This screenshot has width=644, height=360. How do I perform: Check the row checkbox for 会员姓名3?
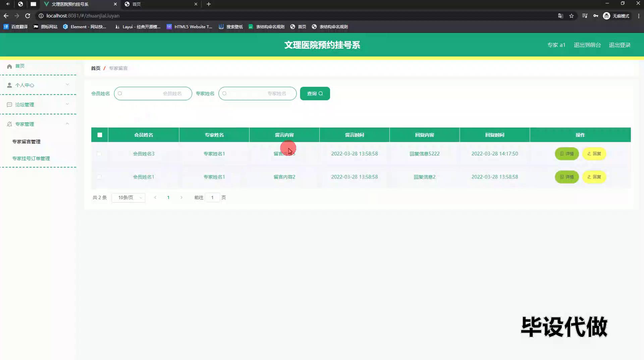tap(99, 154)
